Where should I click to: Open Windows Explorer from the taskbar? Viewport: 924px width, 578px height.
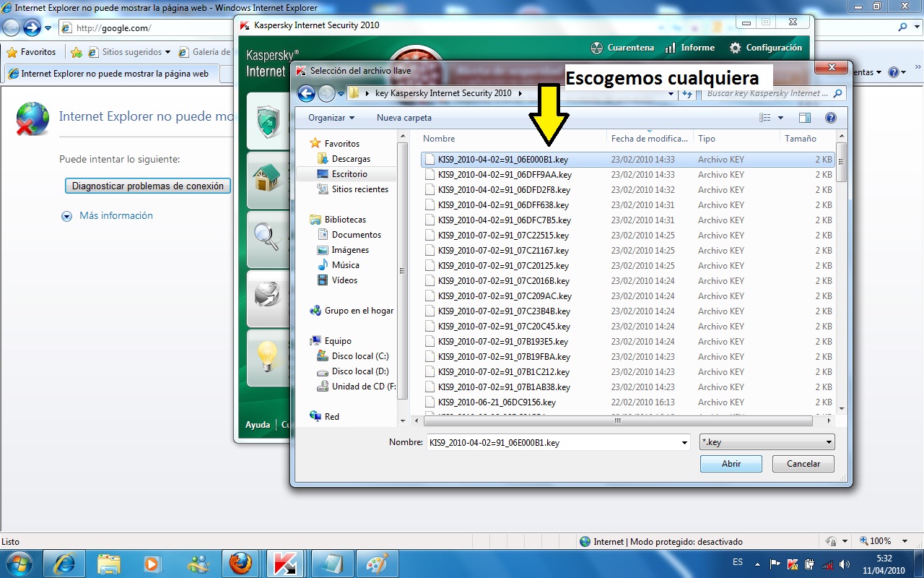[x=109, y=563]
